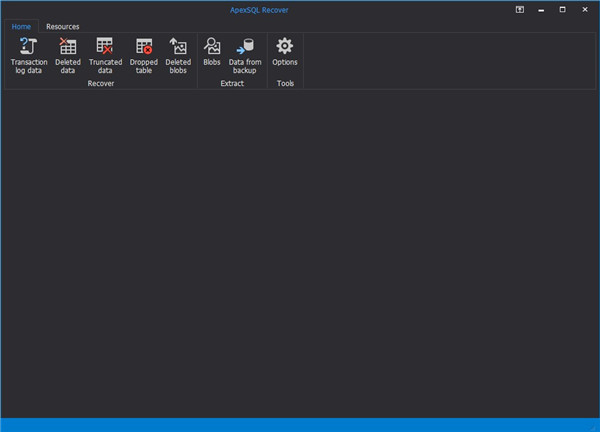This screenshot has width=600, height=432.
Task: Switch to the Home tab
Action: (21, 26)
